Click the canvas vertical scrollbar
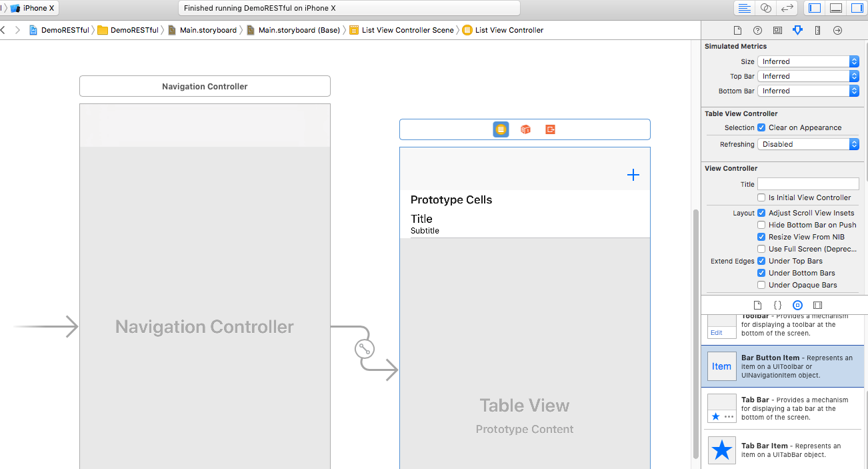Viewport: 868px width, 469px height. [x=696, y=334]
